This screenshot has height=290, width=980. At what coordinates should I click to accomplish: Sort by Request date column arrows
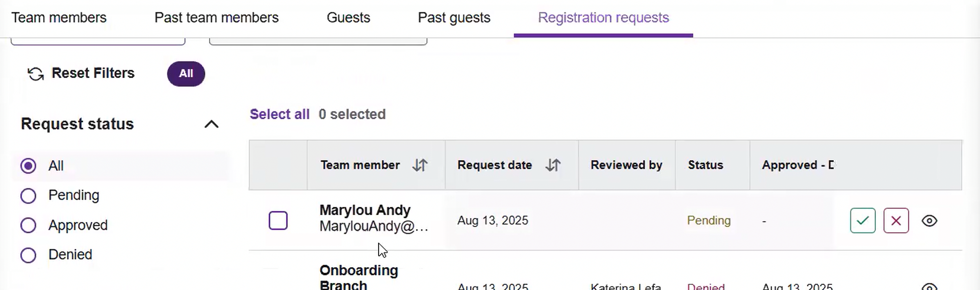(x=553, y=165)
